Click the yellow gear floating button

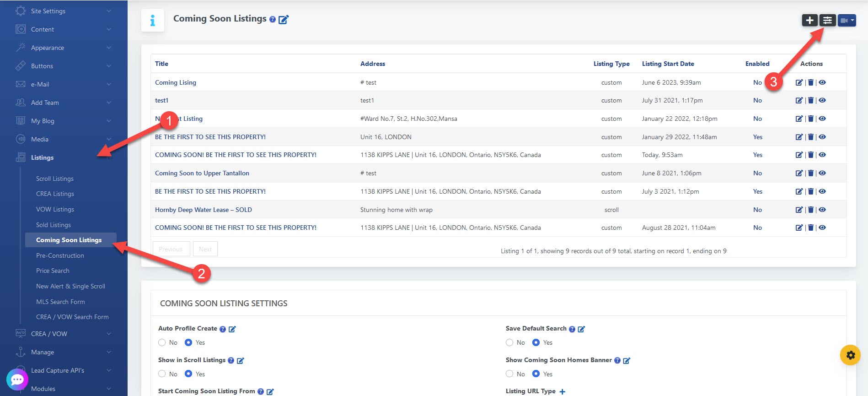[x=850, y=355]
